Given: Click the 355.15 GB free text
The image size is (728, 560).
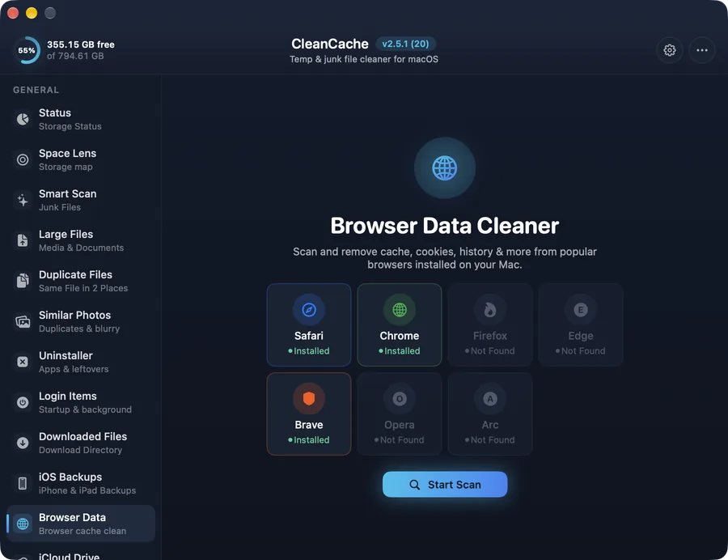Looking at the screenshot, I should coord(81,45).
